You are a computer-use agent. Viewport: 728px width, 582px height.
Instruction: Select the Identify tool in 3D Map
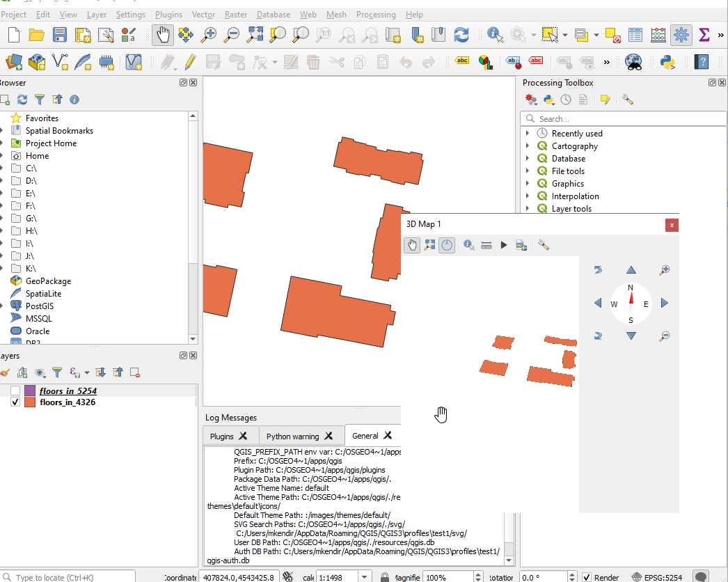point(468,245)
